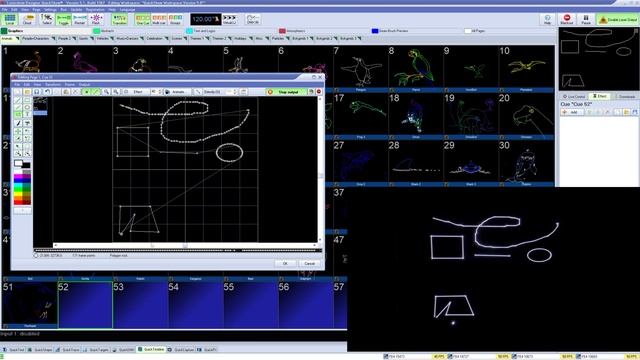Select the move points tool
The height and width of the screenshot is (360, 640).
[18, 131]
